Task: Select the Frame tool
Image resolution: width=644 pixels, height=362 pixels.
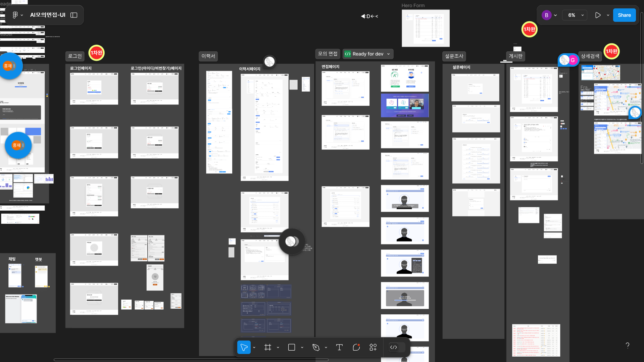Action: point(268,347)
